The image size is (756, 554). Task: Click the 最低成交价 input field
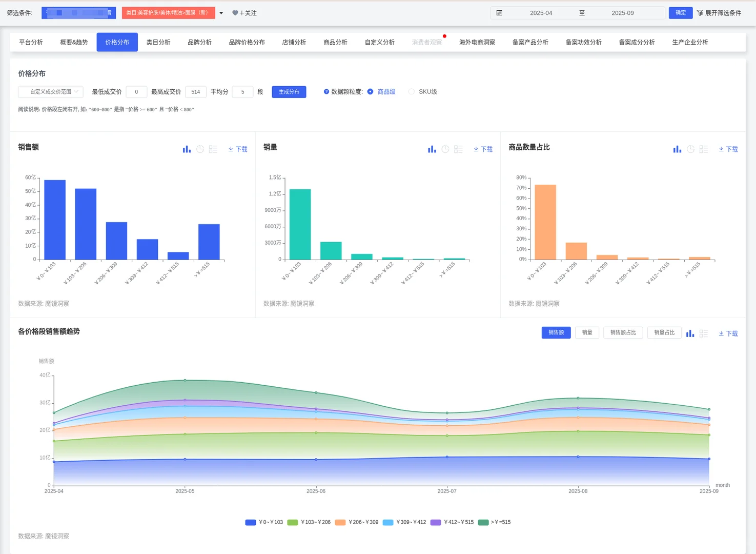point(136,92)
